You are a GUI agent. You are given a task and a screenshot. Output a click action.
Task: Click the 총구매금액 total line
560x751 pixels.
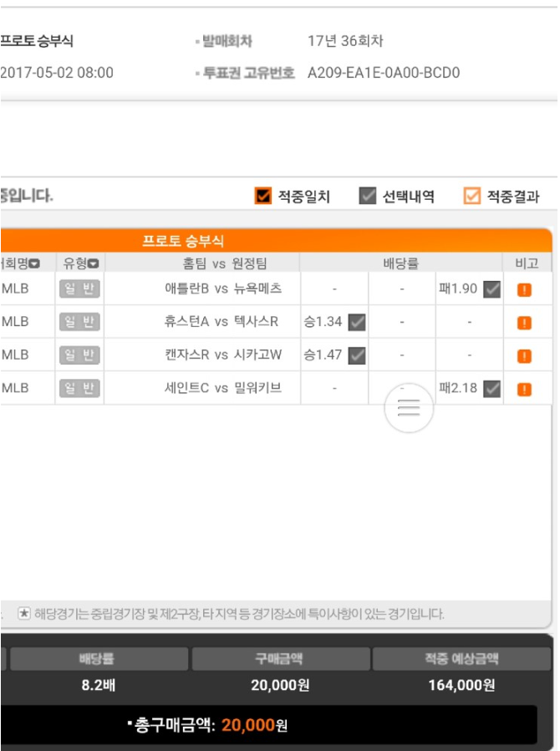pyautogui.click(x=207, y=725)
